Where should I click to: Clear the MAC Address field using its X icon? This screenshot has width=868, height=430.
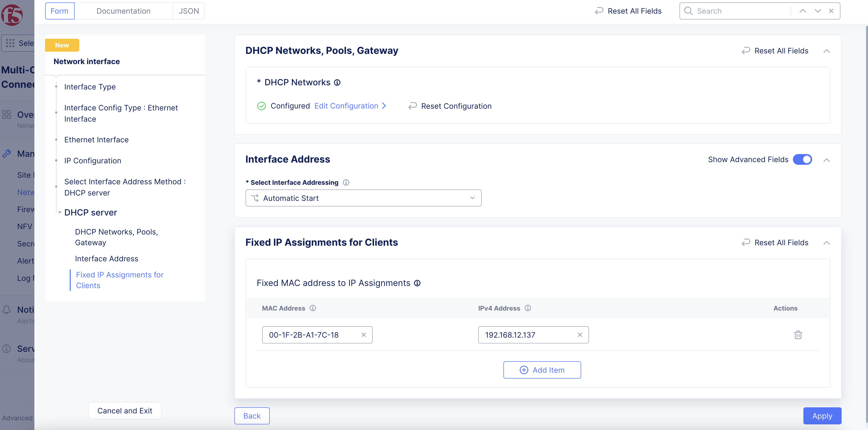[x=364, y=335]
